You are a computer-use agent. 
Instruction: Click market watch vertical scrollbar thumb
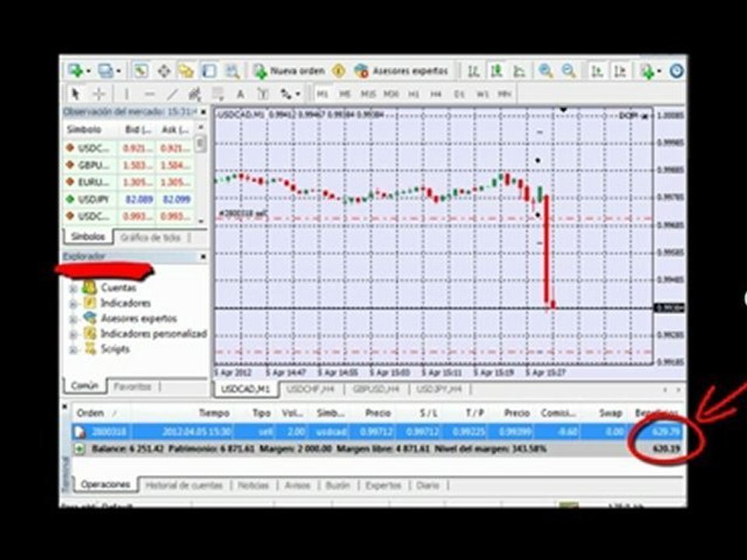coord(201,143)
